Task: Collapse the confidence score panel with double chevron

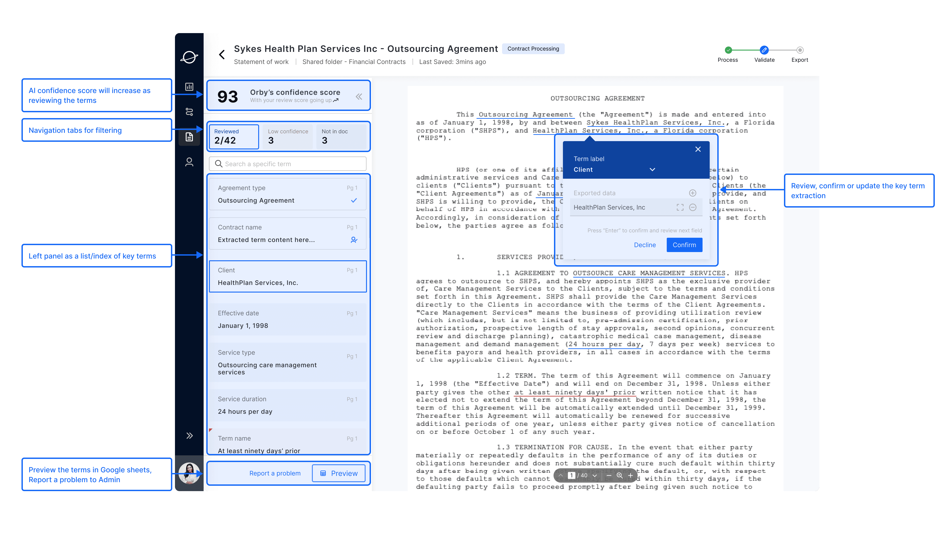Action: [359, 97]
